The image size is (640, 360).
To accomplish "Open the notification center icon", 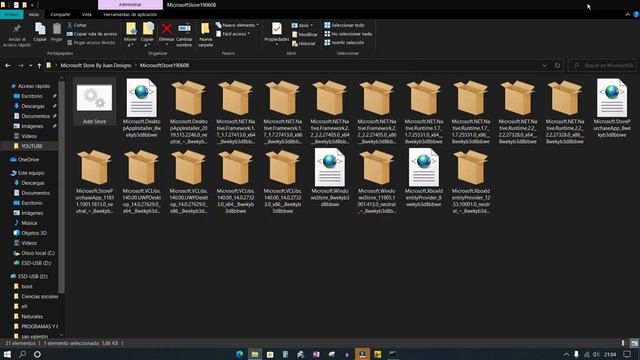I will point(627,354).
